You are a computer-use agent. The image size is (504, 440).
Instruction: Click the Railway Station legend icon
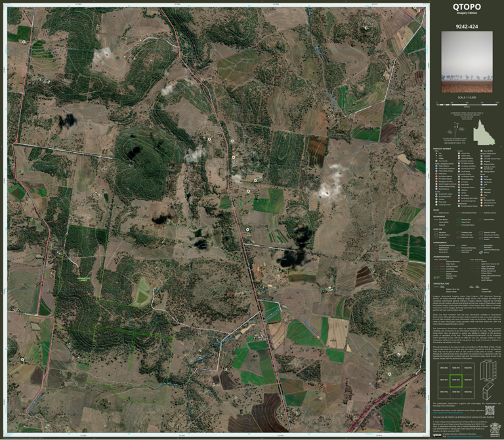[x=482, y=164]
